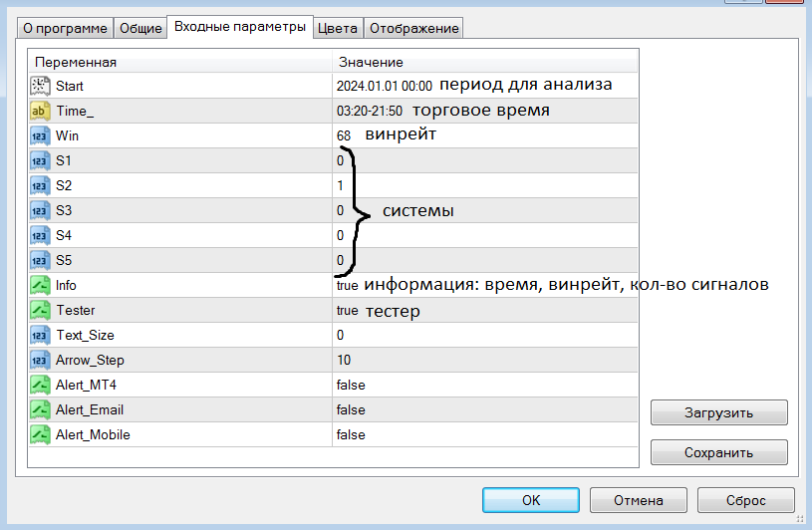Screen dimensions: 812x530
Task: Select the Arrow_Step value 10
Action: point(344,360)
